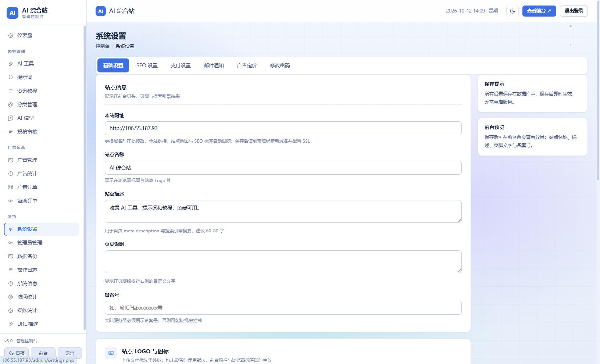Click into the empty 页脚说明 textarea
Image resolution: width=600 pixels, height=364 pixels.
pyautogui.click(x=283, y=262)
